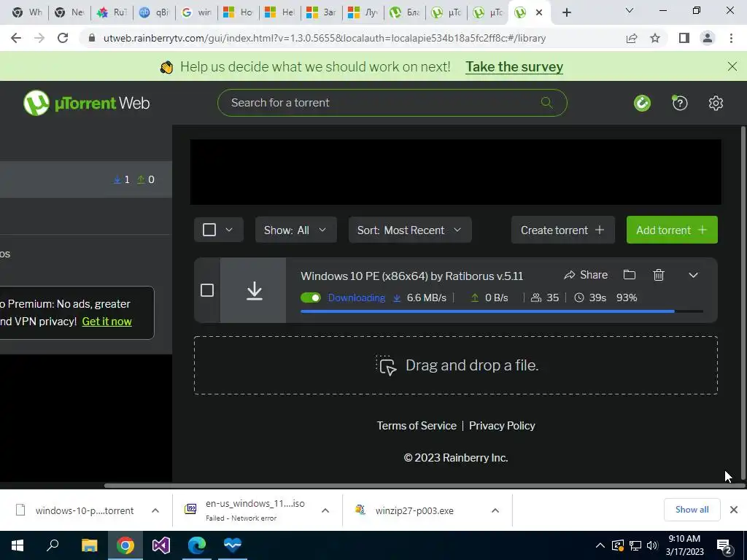Open the Chrome profile avatar
The height and width of the screenshot is (560, 747).
(x=708, y=38)
